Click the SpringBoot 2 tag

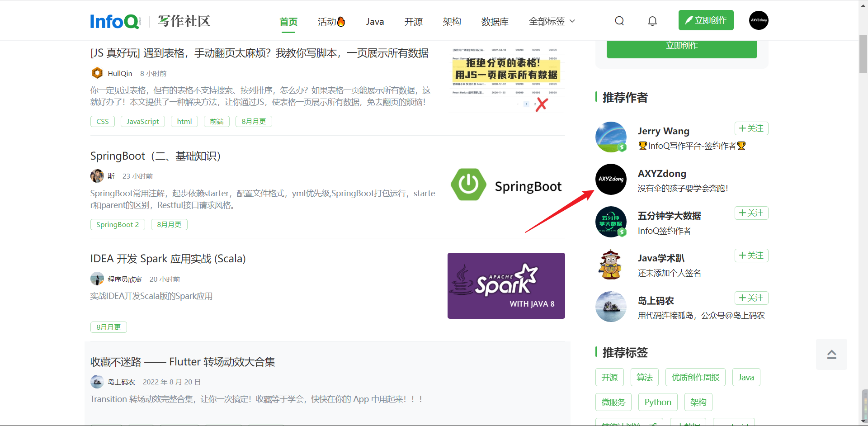coord(118,224)
